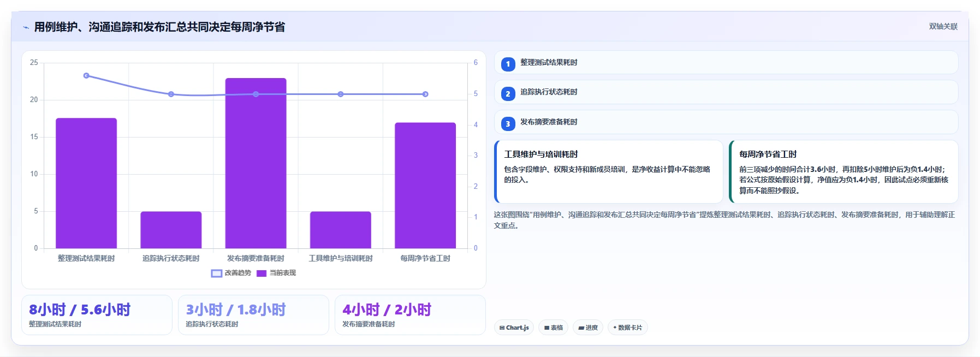Screen dimensions: 980x357
Task: Click the x-axis label 工具维护与培训耗时
Action: [341, 258]
